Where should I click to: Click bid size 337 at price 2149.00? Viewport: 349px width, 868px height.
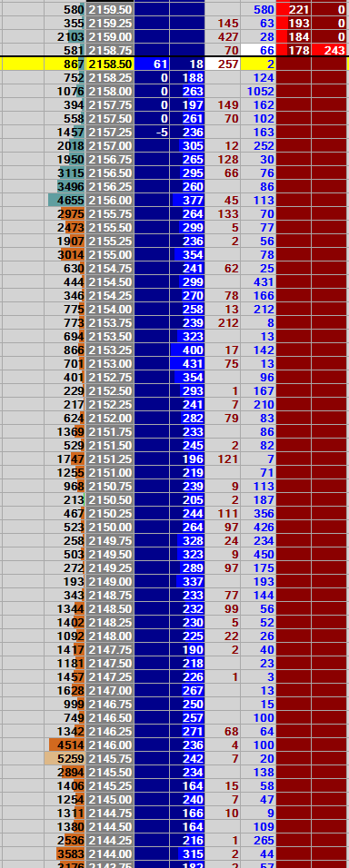click(x=187, y=582)
